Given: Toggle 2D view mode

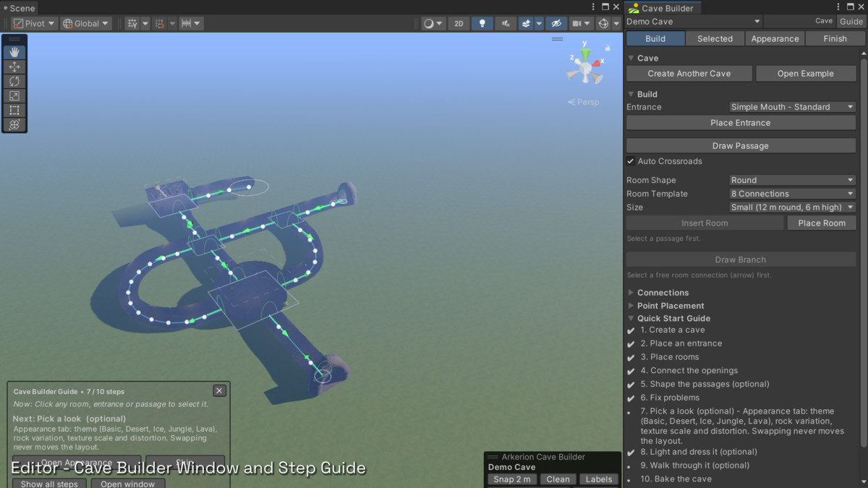Looking at the screenshot, I should [x=459, y=23].
